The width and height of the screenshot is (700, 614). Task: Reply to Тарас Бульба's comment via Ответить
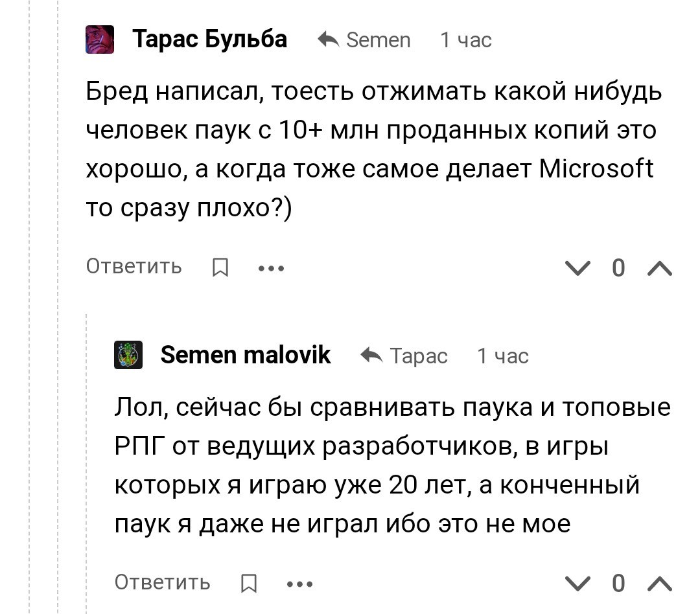(134, 266)
